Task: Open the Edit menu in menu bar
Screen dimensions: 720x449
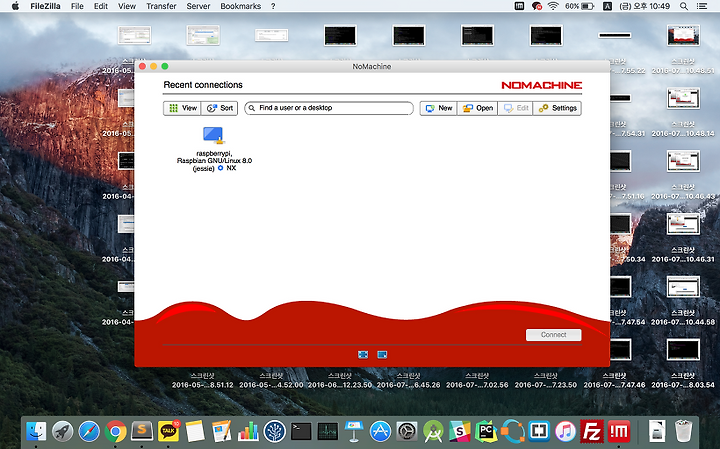Action: [x=101, y=6]
